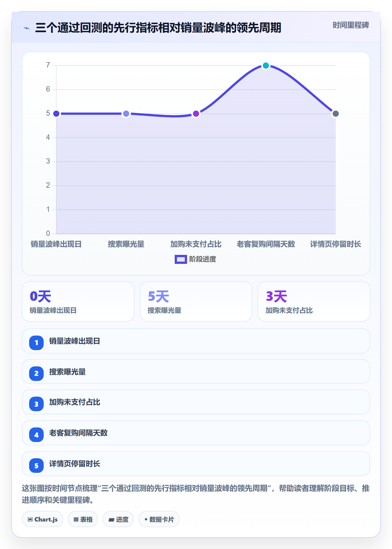Select the 详情页停留时长 list row text
The image size is (392, 549).
pyautogui.click(x=75, y=464)
